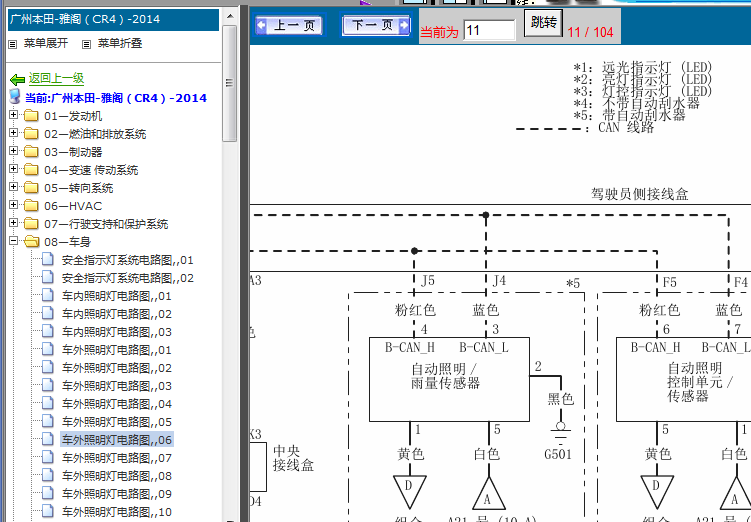Screen dimensions: 751x522
Task: Expand the 03—制动器 folder
Action: [13, 151]
